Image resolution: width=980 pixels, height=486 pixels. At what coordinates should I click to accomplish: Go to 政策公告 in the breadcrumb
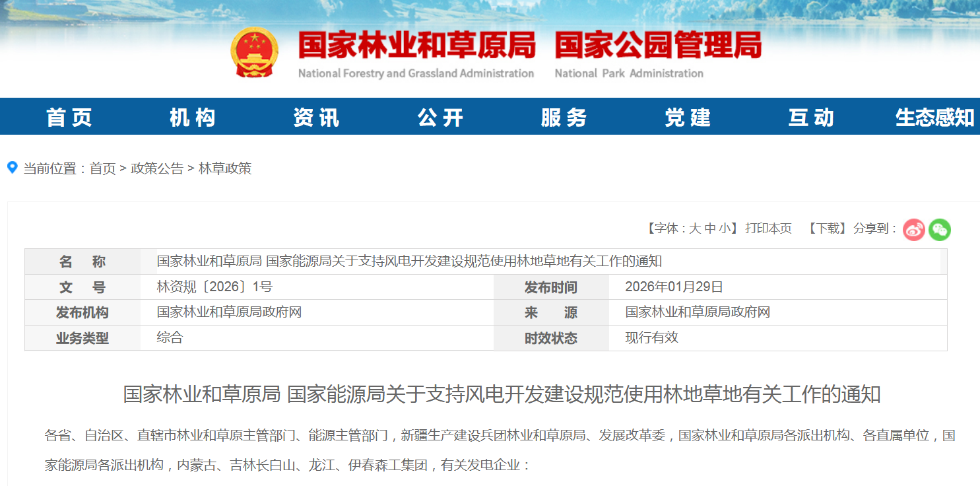pos(157,168)
